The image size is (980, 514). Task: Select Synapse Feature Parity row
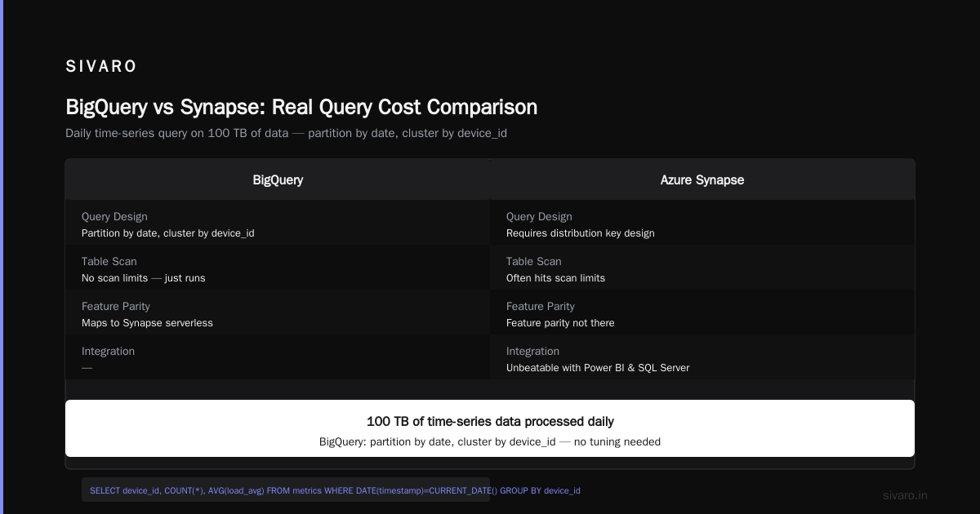702,312
